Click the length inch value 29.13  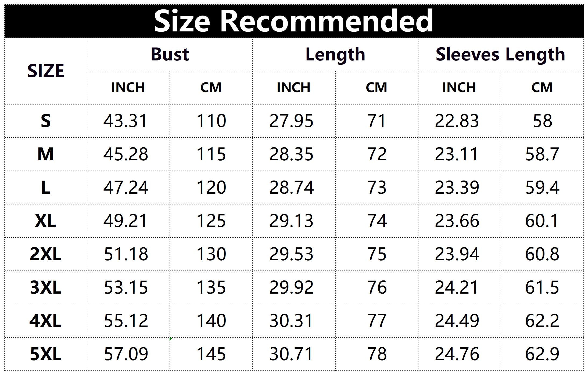pyautogui.click(x=291, y=221)
